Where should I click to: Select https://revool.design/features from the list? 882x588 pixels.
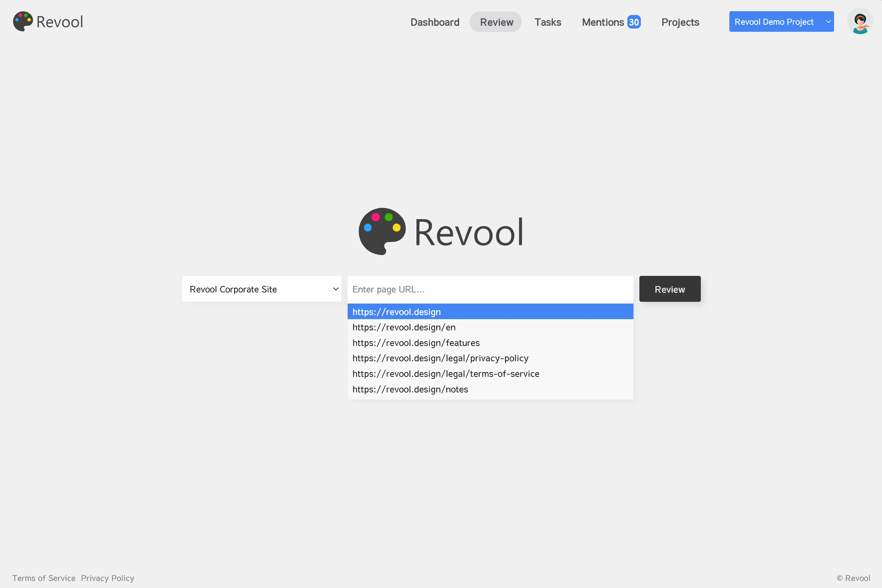tap(490, 343)
